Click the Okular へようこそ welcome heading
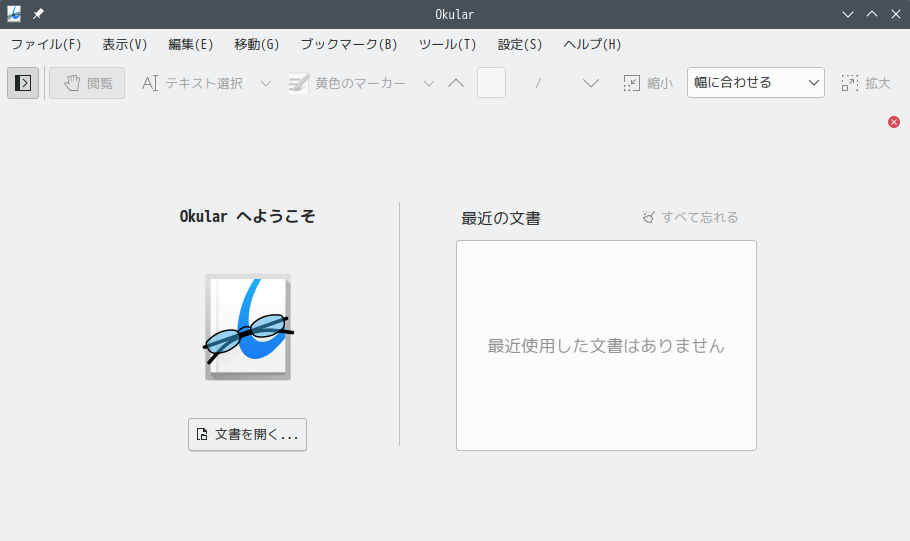The image size is (910, 541). tap(247, 217)
